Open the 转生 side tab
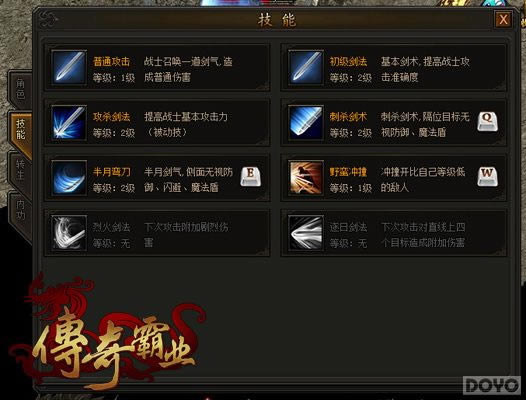 [20, 170]
